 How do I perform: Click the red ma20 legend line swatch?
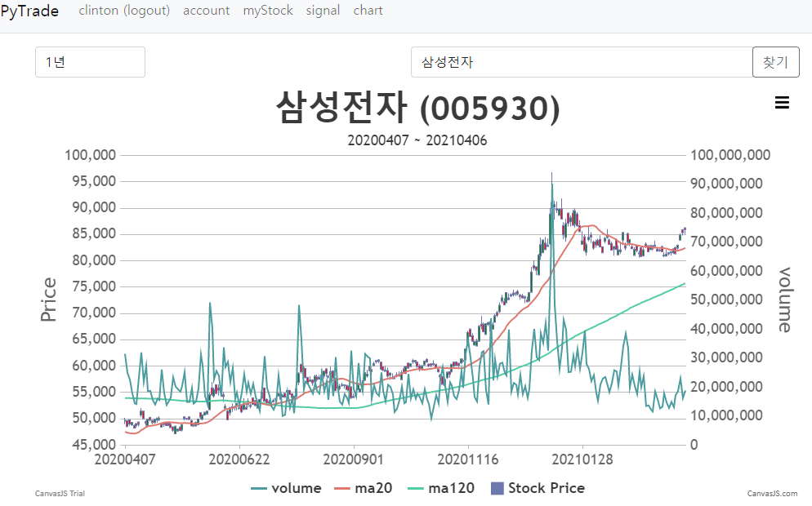344,488
